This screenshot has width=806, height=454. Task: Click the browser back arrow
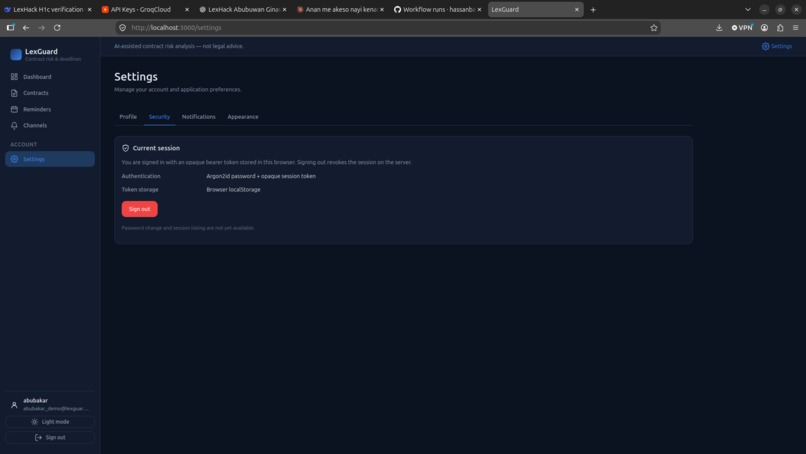pos(26,28)
